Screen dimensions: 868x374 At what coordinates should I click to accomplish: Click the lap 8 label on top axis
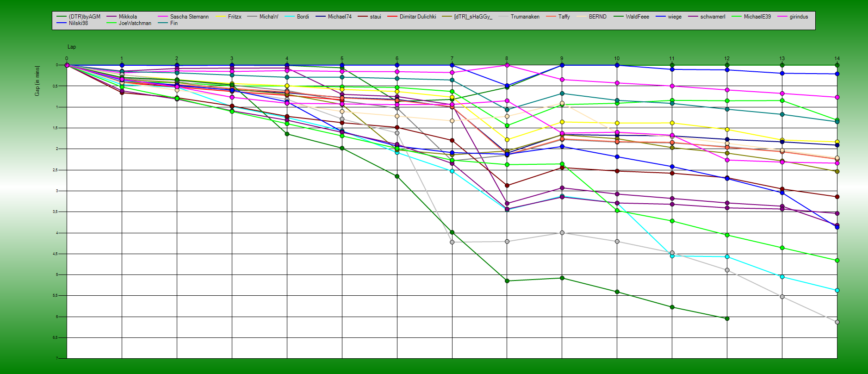point(507,59)
